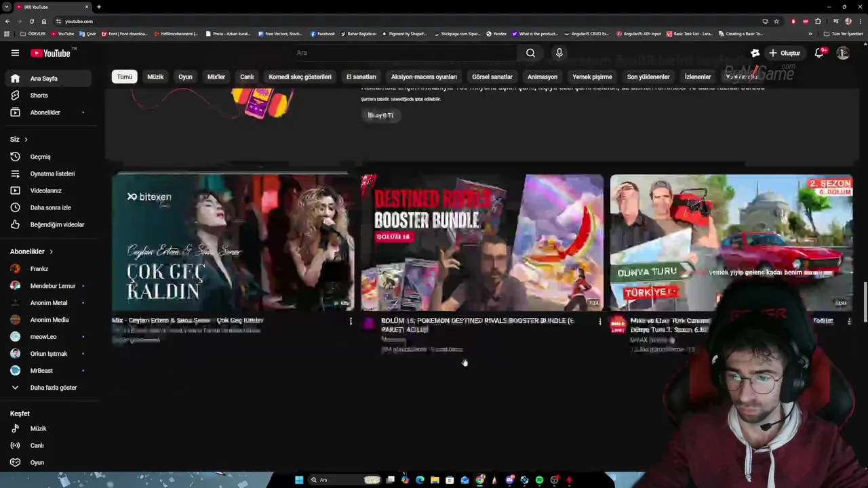Viewport: 868px width, 488px height.
Task: Select the Son yüklenenler chip
Action: coord(648,77)
